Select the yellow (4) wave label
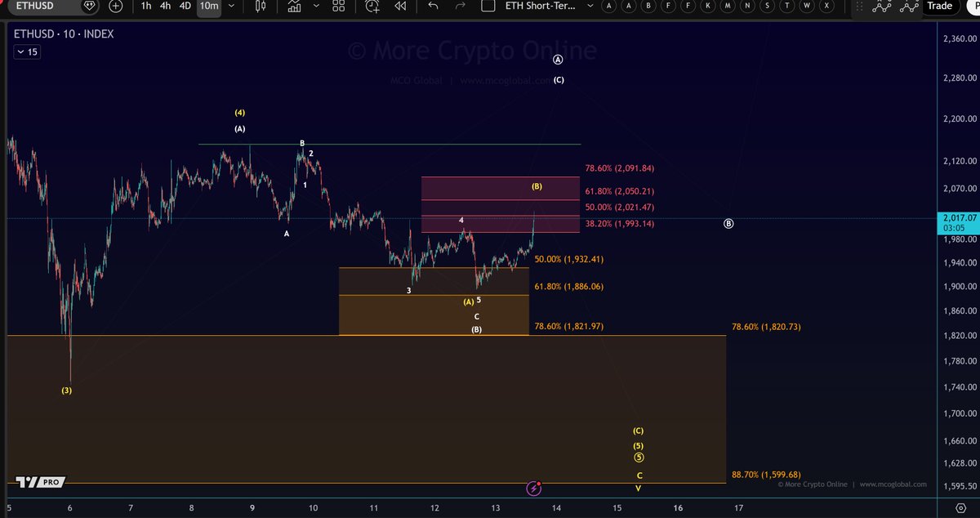The width and height of the screenshot is (980, 518). pos(240,113)
